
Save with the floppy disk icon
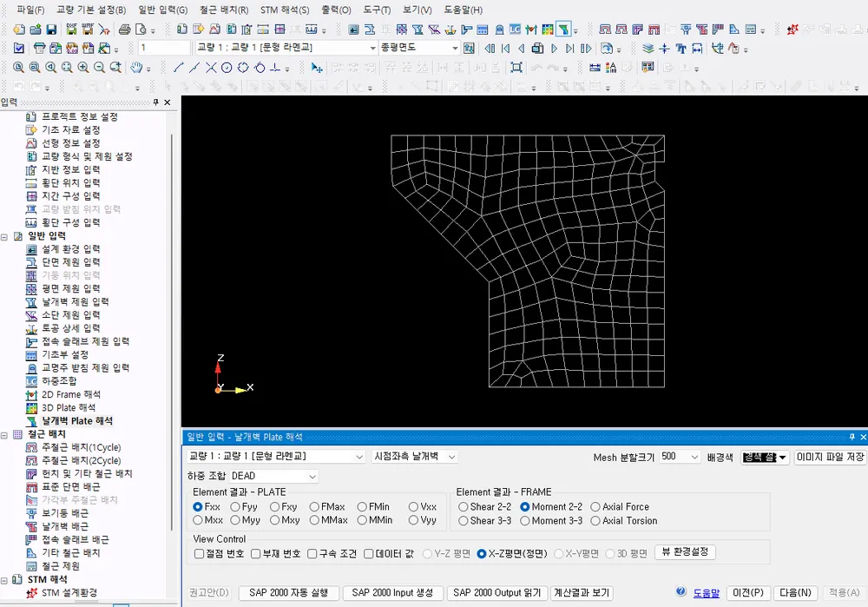(51, 30)
